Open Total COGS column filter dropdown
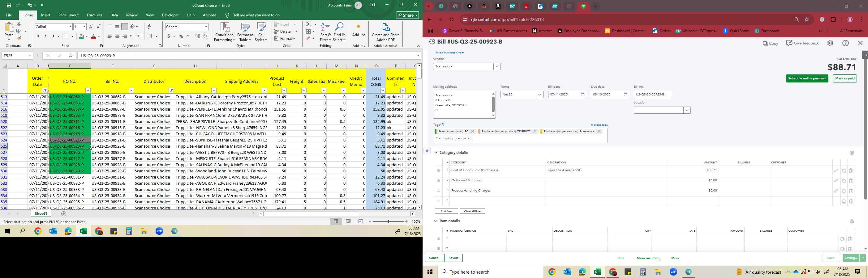This screenshot has width=868, height=278. tap(383, 91)
